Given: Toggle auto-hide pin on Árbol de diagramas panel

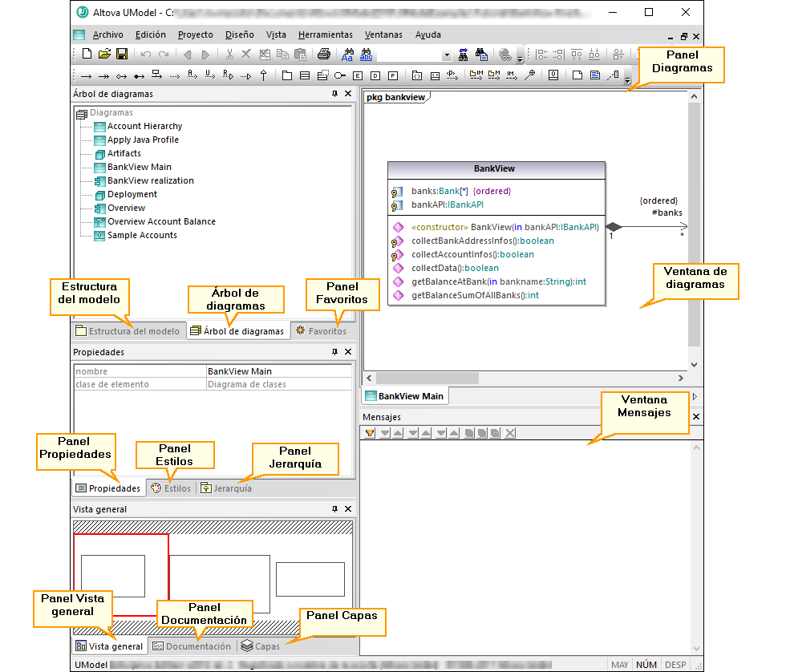Looking at the screenshot, I should (334, 94).
